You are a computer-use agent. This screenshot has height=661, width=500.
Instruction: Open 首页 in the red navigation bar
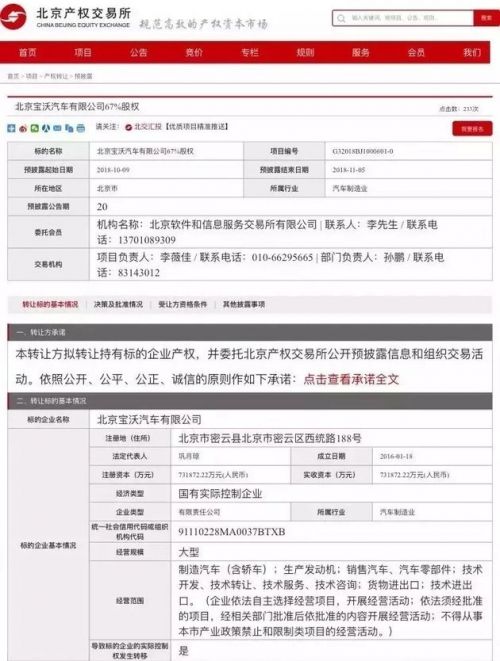(28, 52)
